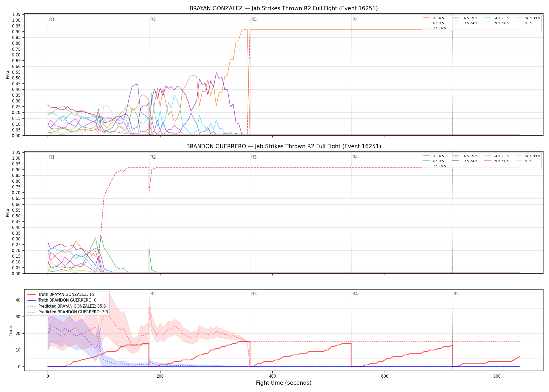Click the R4 round marker in the Guerrero chart

click(355, 157)
